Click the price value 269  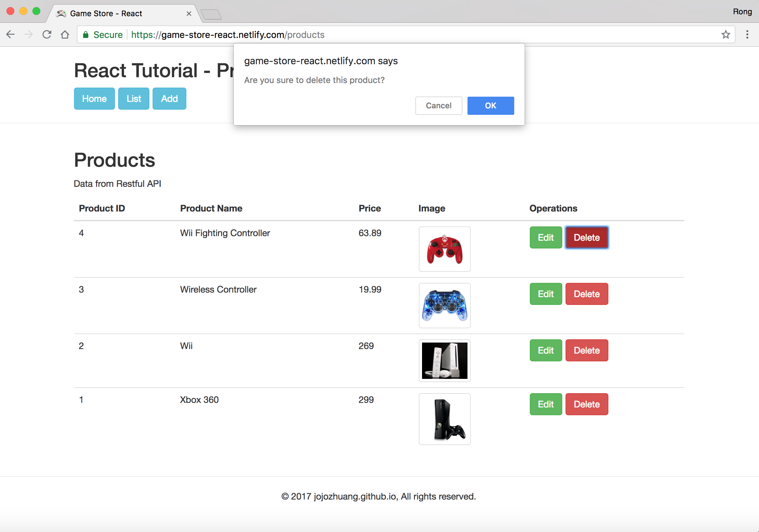366,346
